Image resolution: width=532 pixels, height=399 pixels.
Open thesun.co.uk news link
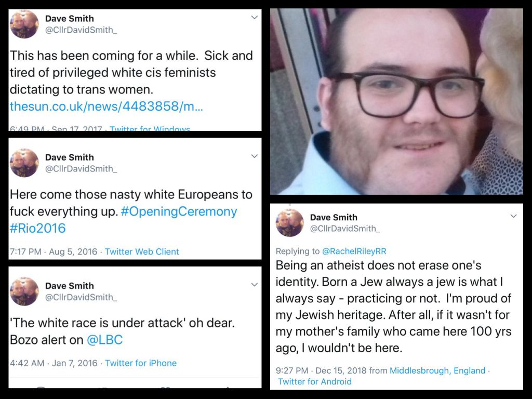(106, 107)
